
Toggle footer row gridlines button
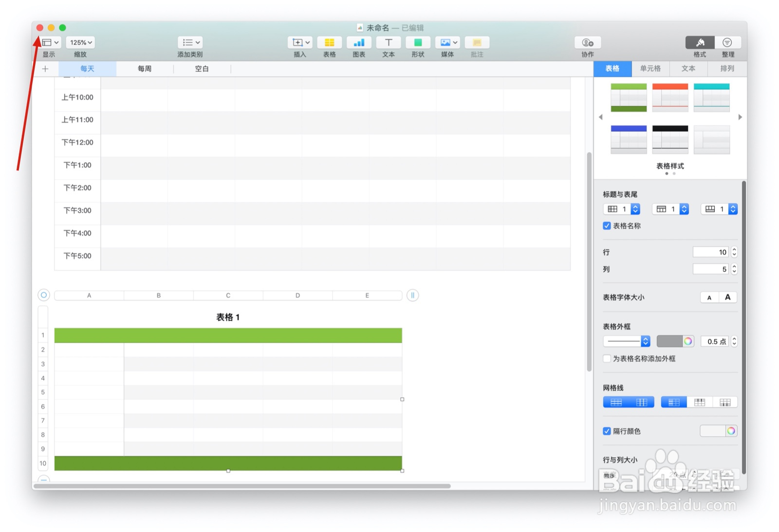coord(725,402)
